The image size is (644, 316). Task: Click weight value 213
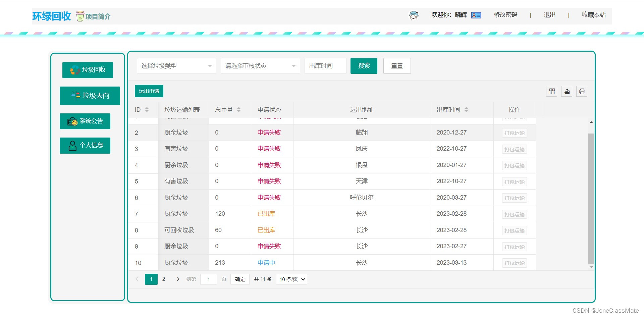(220, 263)
